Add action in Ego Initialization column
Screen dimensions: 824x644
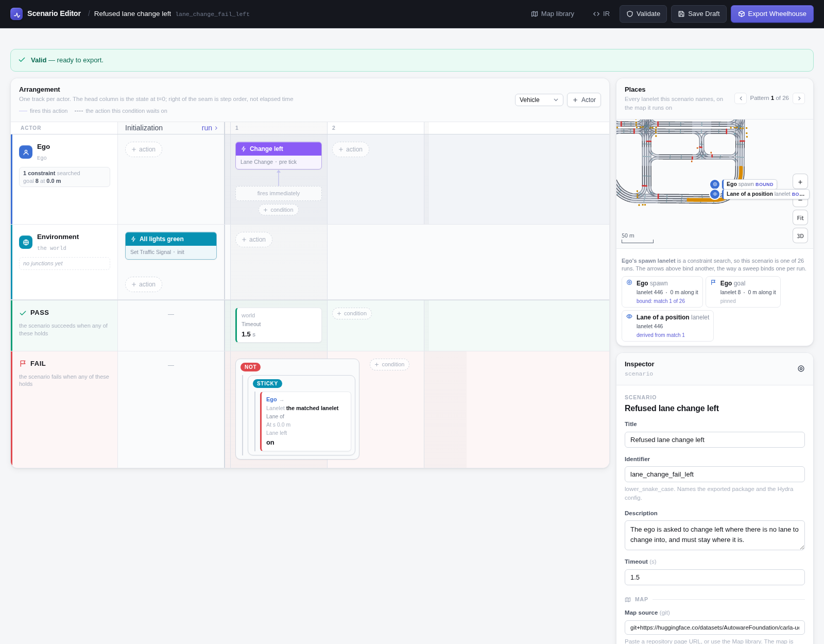pyautogui.click(x=144, y=149)
